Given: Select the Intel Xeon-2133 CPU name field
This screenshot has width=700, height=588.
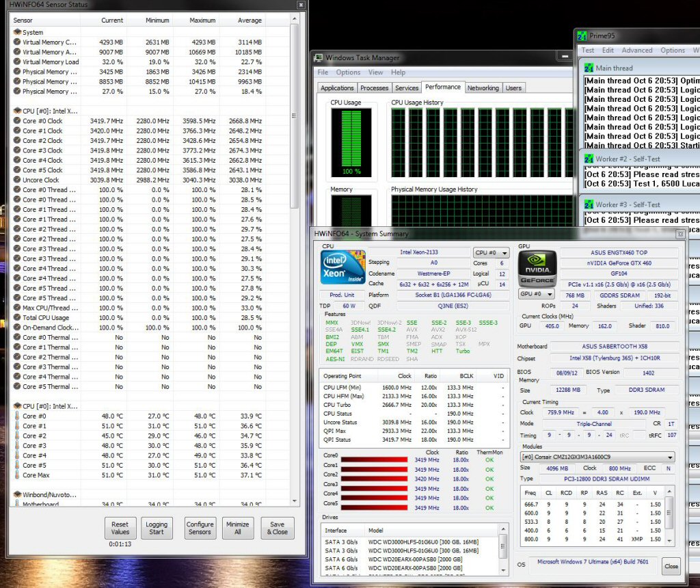Looking at the screenshot, I should tap(419, 252).
